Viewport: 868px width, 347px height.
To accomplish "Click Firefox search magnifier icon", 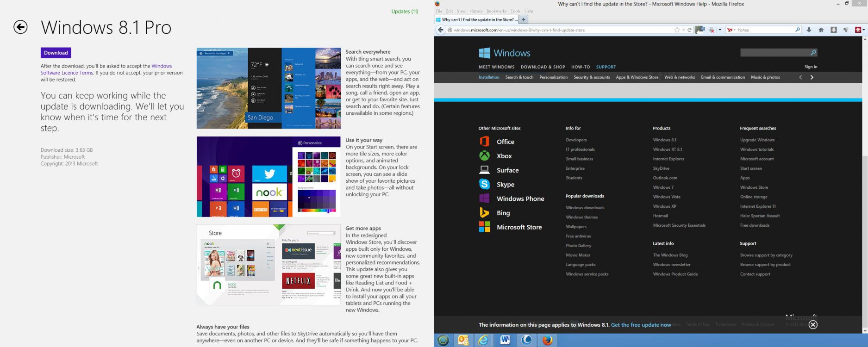I will pos(798,30).
